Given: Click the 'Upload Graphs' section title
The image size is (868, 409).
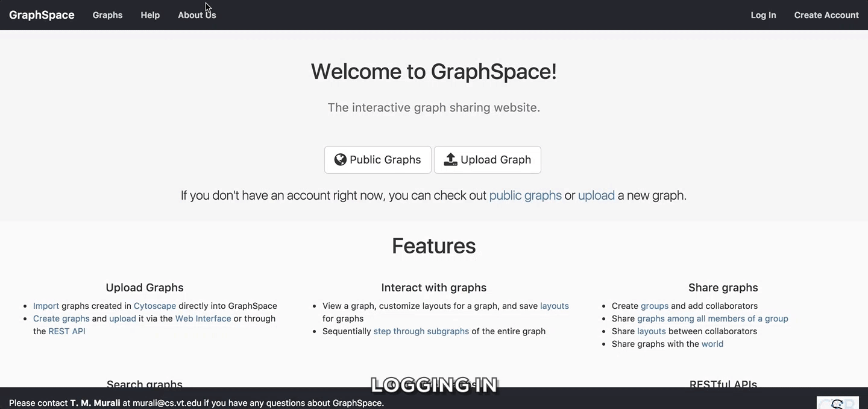Looking at the screenshot, I should 145,288.
